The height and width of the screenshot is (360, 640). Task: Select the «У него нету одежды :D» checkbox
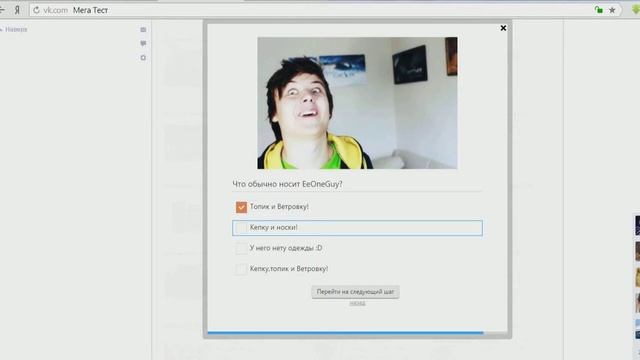click(241, 248)
